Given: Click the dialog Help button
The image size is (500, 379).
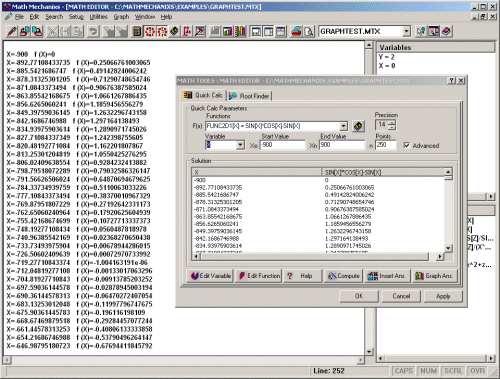Looking at the screenshot, I should [x=303, y=276].
